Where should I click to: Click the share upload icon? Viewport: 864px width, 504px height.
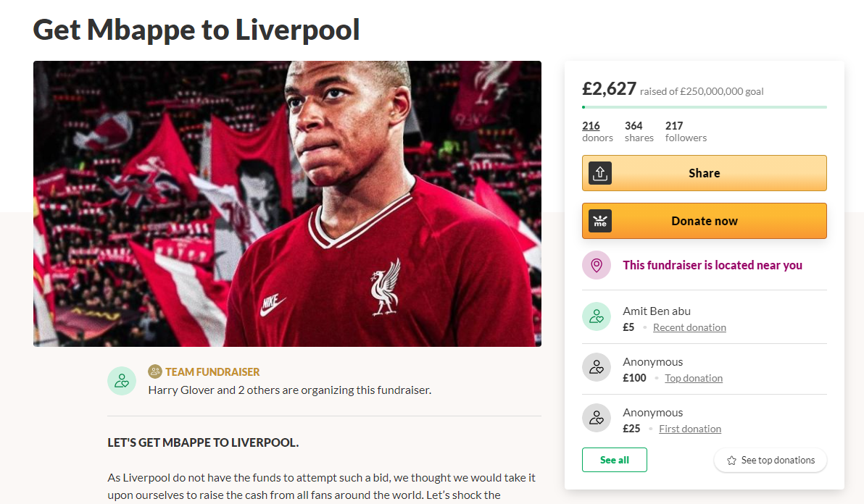click(600, 173)
